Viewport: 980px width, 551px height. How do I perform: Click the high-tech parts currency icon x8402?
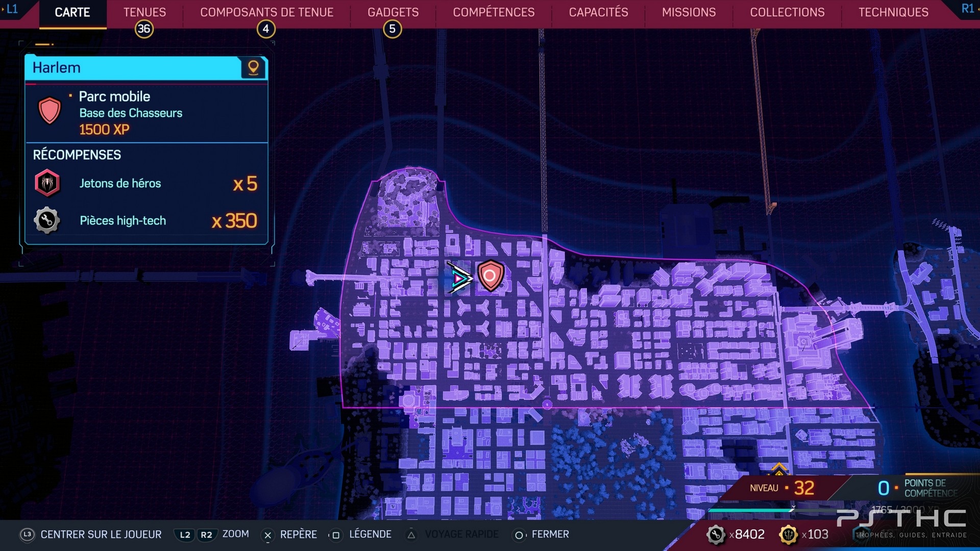[x=716, y=534]
